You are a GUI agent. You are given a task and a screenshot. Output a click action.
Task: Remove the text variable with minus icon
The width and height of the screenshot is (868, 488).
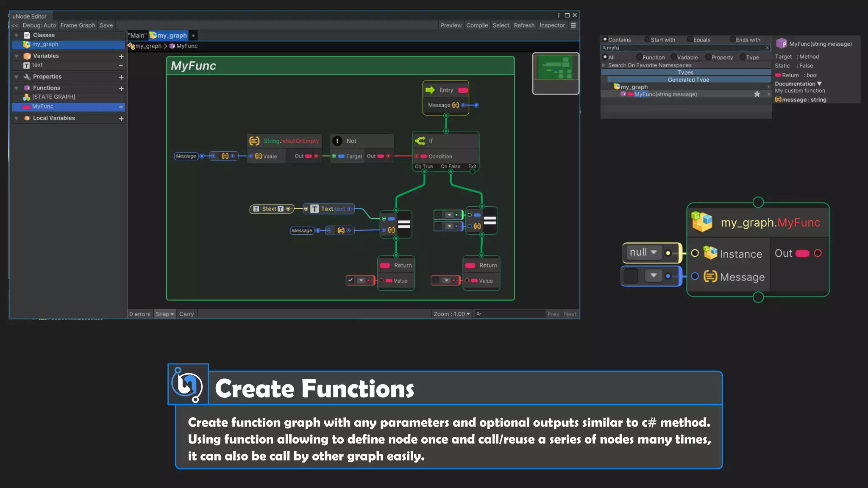[x=121, y=65]
